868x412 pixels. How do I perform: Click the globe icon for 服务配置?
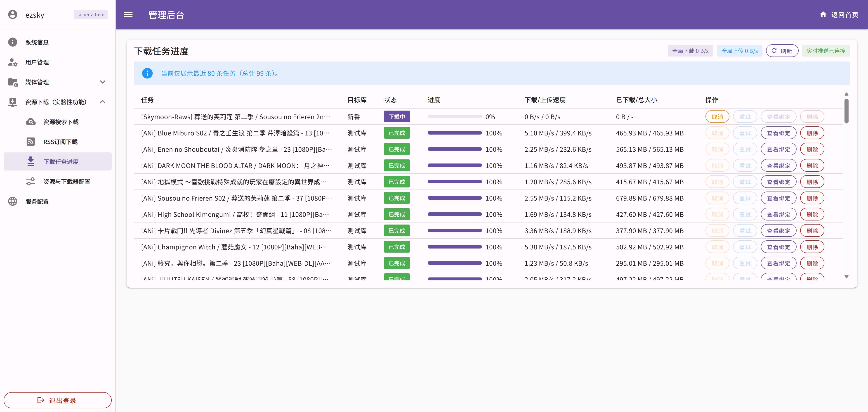tap(12, 201)
